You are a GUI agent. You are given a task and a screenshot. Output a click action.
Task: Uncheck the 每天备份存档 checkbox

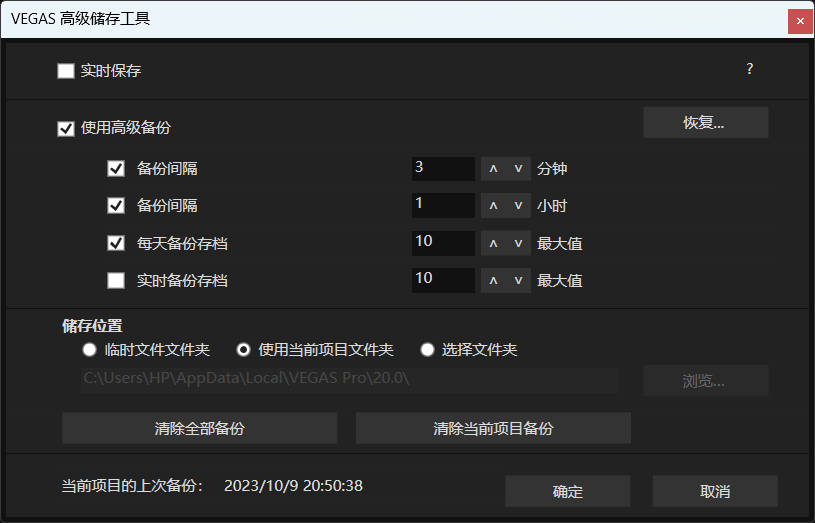(x=116, y=243)
